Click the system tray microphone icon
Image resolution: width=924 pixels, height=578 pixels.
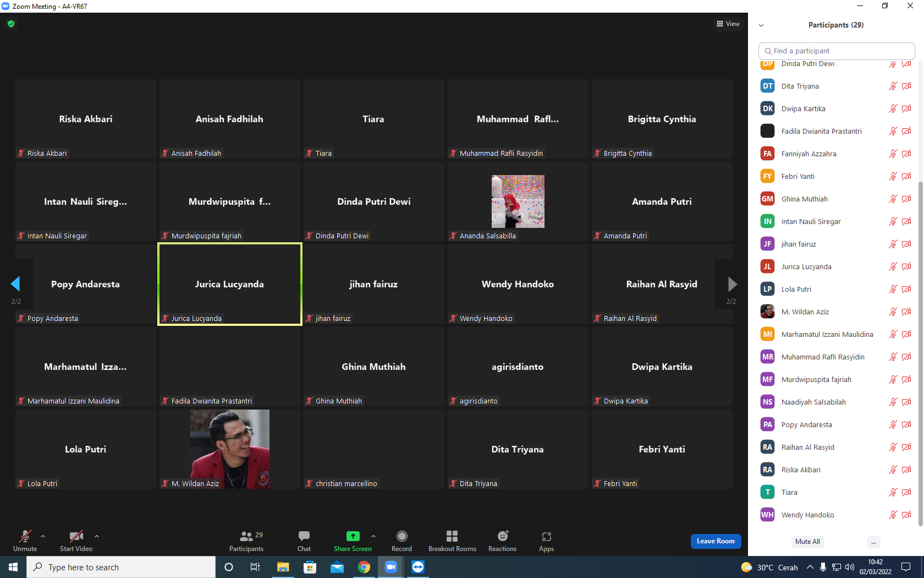[x=823, y=567]
